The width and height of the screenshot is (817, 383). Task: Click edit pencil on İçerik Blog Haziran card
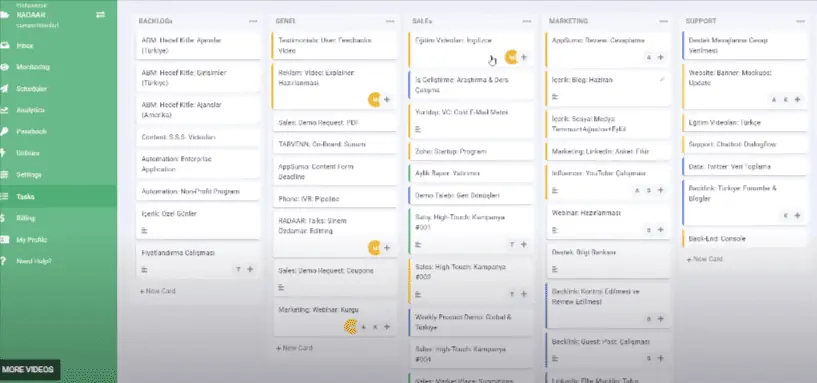coord(662,80)
